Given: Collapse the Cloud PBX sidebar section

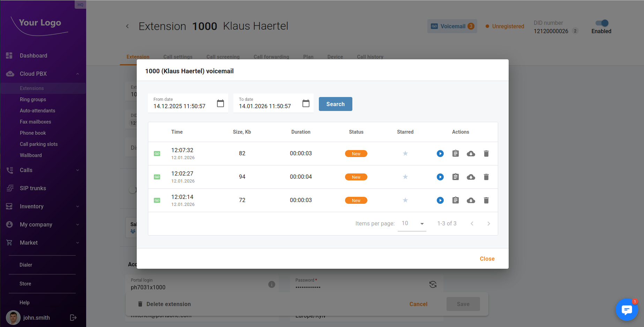Looking at the screenshot, I should click(77, 74).
